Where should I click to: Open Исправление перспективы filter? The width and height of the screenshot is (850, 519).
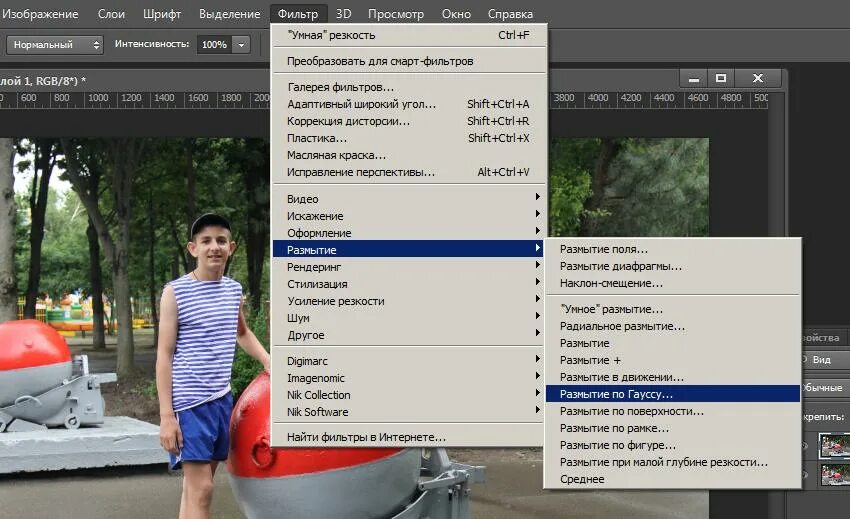point(409,172)
